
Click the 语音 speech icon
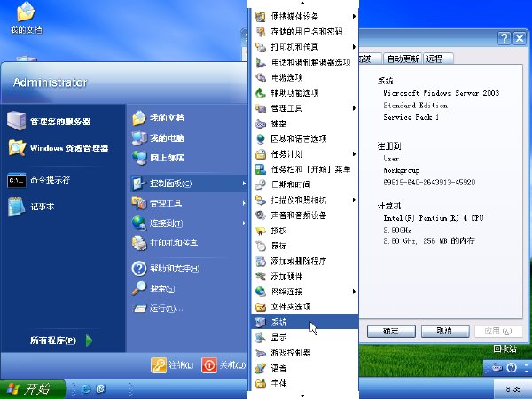260,368
